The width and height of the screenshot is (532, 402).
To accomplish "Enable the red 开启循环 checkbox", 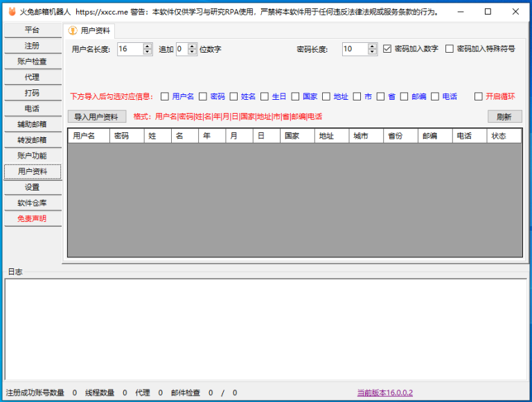I will pyautogui.click(x=479, y=96).
